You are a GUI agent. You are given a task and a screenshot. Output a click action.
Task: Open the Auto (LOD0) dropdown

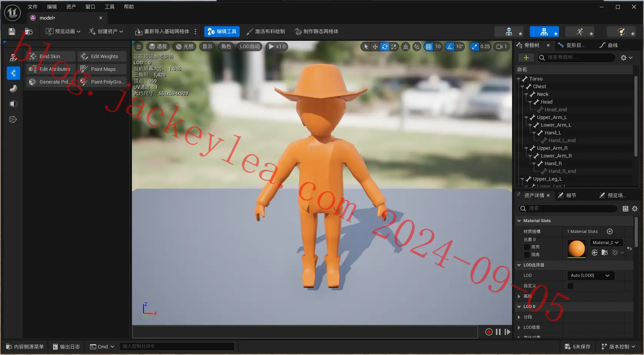click(x=591, y=276)
